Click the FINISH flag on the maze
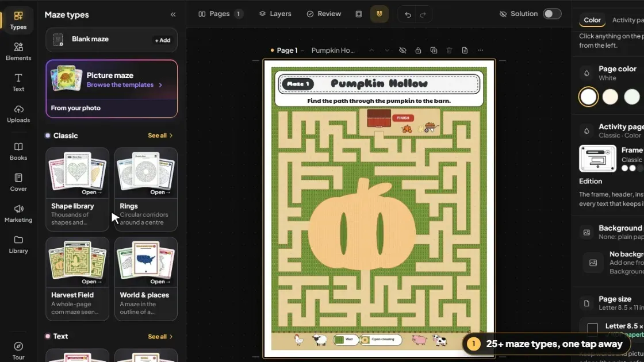 403,118
